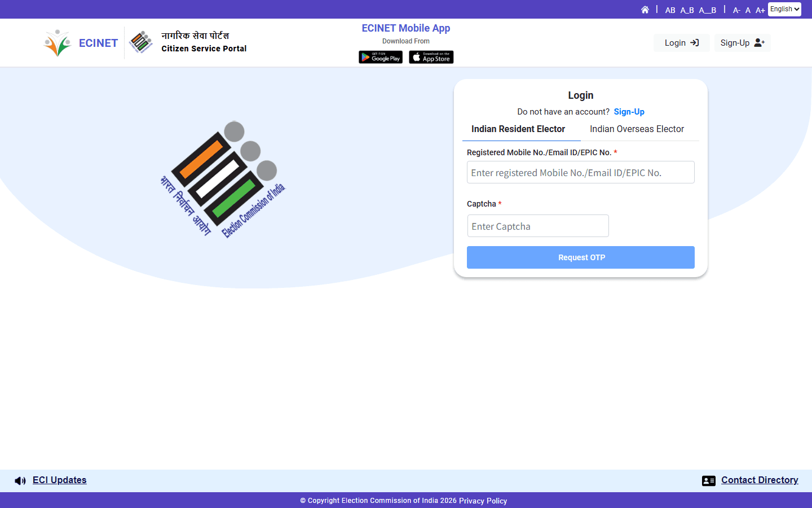The image size is (812, 508).
Task: Decrease font size with A-
Action: (x=736, y=10)
